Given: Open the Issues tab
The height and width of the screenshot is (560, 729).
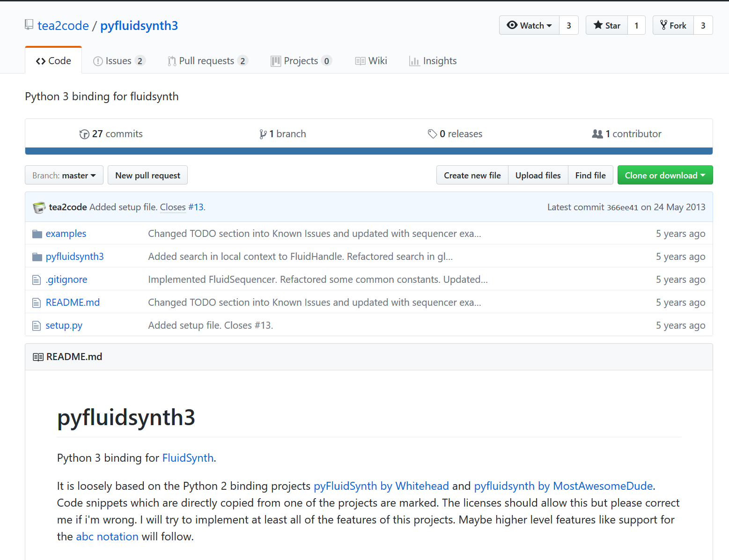Looking at the screenshot, I should tap(119, 61).
